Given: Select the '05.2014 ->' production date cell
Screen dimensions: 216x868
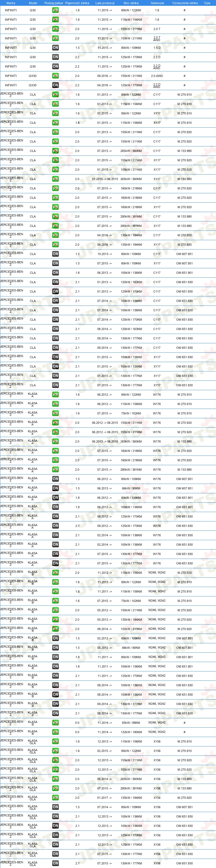Looking at the screenshot, I should (x=104, y=779).
